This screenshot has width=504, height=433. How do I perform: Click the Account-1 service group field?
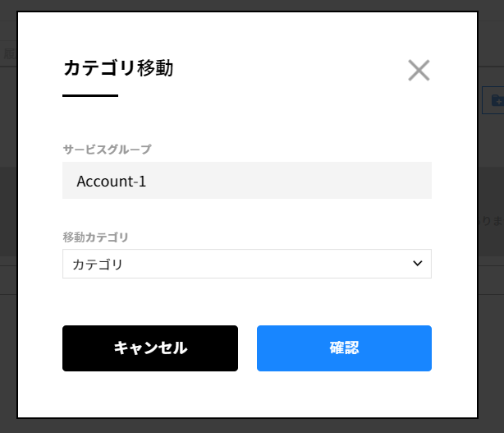pyautogui.click(x=246, y=181)
